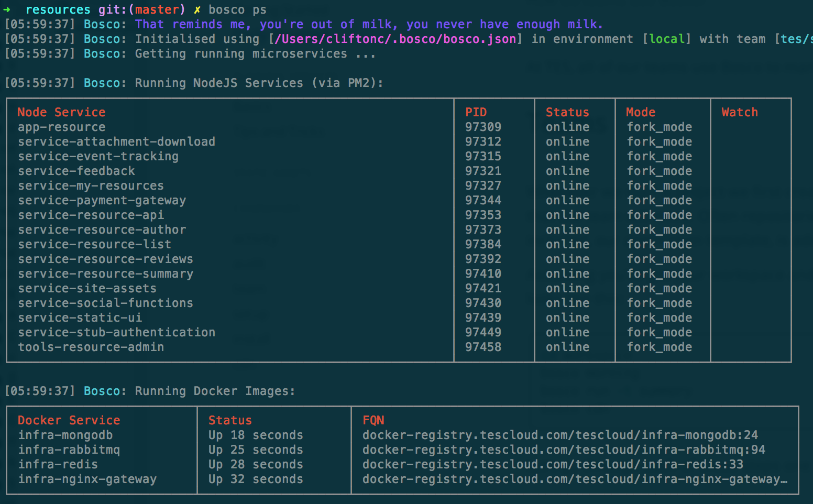Screen dimensions: 813x504
Task: Click 'service-resource-author' service name
Action: coord(102,230)
